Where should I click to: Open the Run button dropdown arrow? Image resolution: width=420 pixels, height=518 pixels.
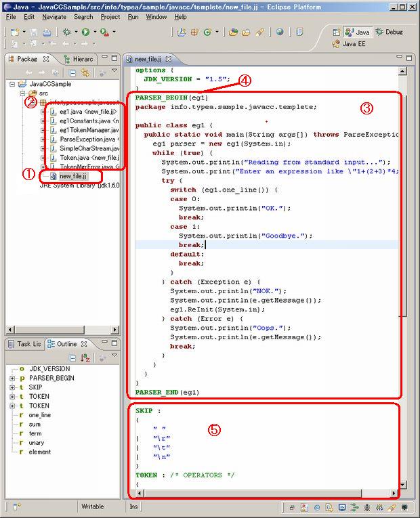tap(94, 32)
